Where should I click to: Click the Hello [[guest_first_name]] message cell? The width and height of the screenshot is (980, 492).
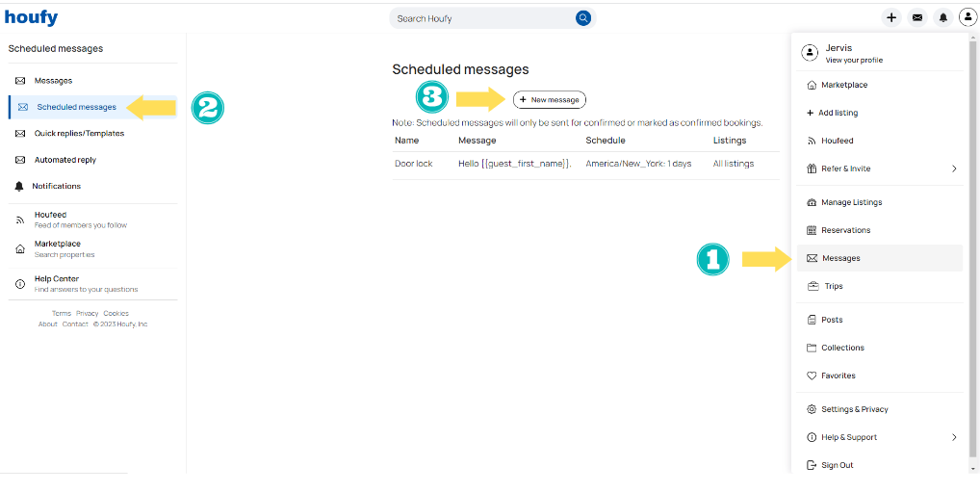515,164
